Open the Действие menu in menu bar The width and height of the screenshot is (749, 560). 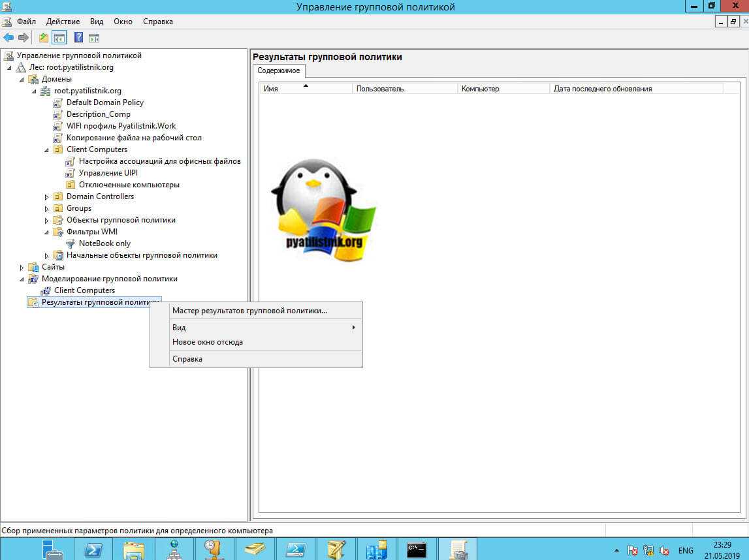coord(63,22)
